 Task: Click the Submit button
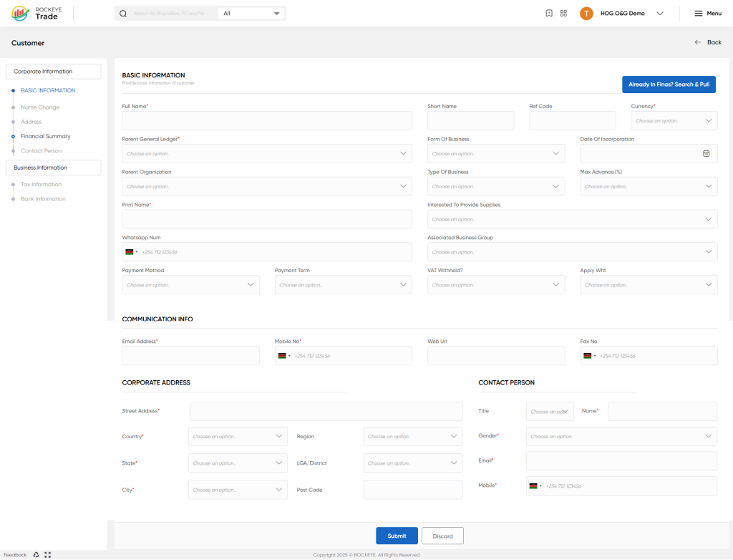coord(397,536)
